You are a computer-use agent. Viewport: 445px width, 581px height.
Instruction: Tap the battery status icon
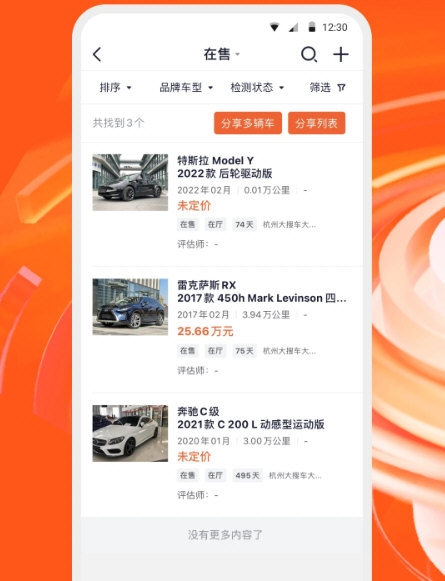click(312, 27)
